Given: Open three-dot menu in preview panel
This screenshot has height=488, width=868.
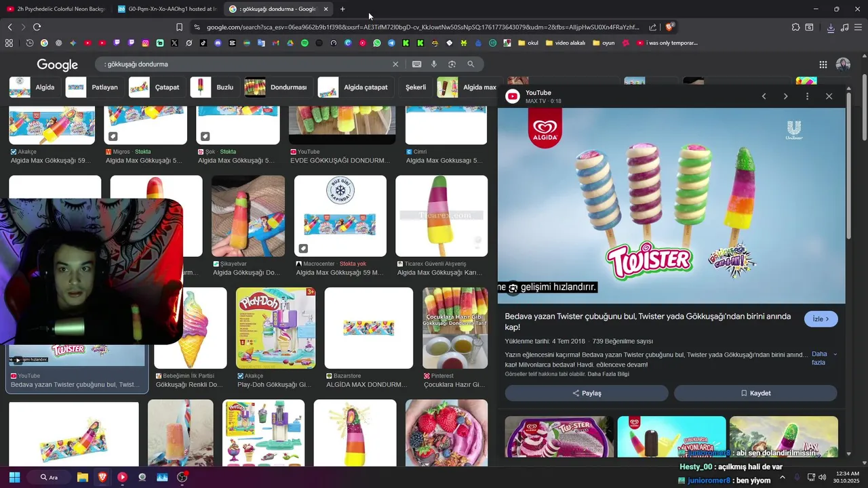Looking at the screenshot, I should tap(807, 96).
